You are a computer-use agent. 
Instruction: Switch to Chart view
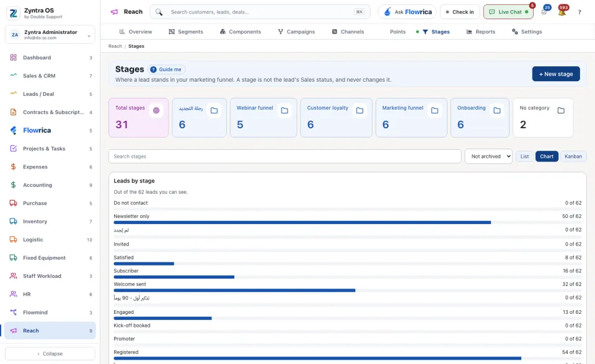pos(547,156)
